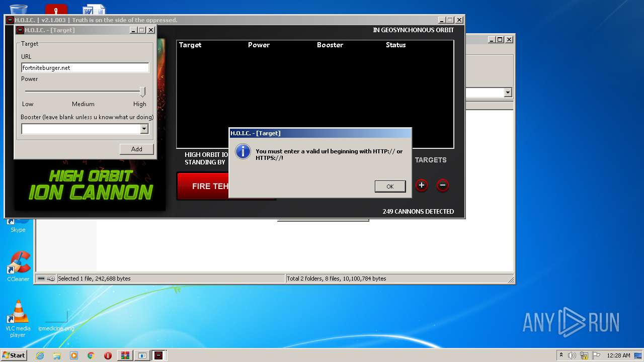
Task: Open Opera browser from taskbar
Action: (108, 355)
